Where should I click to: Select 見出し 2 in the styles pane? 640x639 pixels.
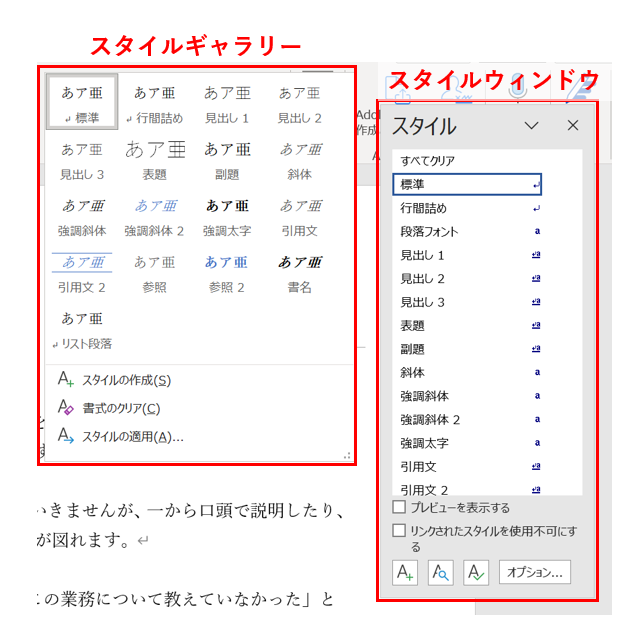coord(467,279)
